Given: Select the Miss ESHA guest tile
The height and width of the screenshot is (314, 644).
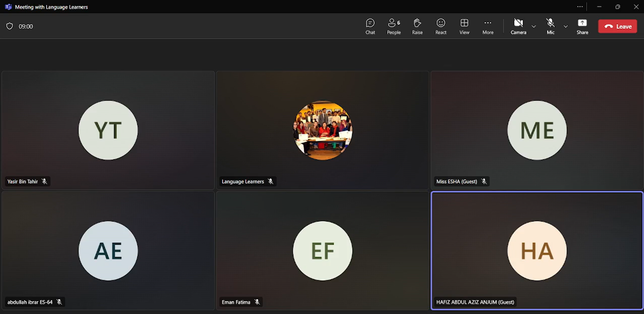Looking at the screenshot, I should coord(537,130).
